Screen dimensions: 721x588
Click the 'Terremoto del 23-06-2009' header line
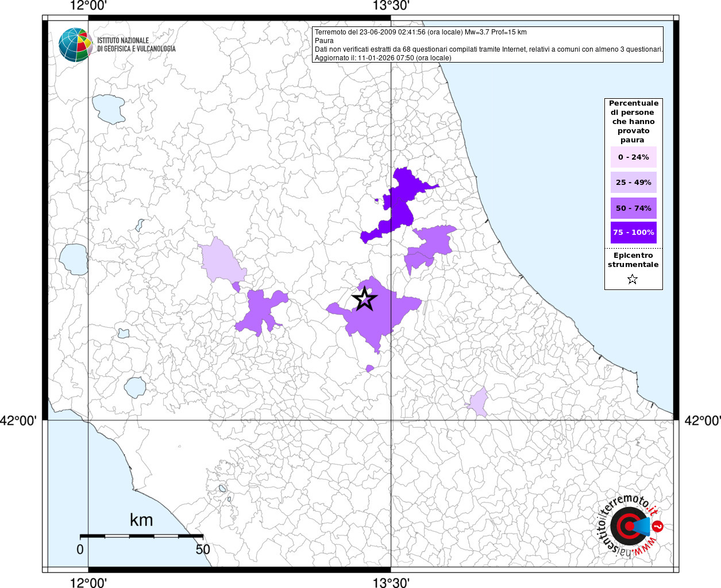[421, 32]
